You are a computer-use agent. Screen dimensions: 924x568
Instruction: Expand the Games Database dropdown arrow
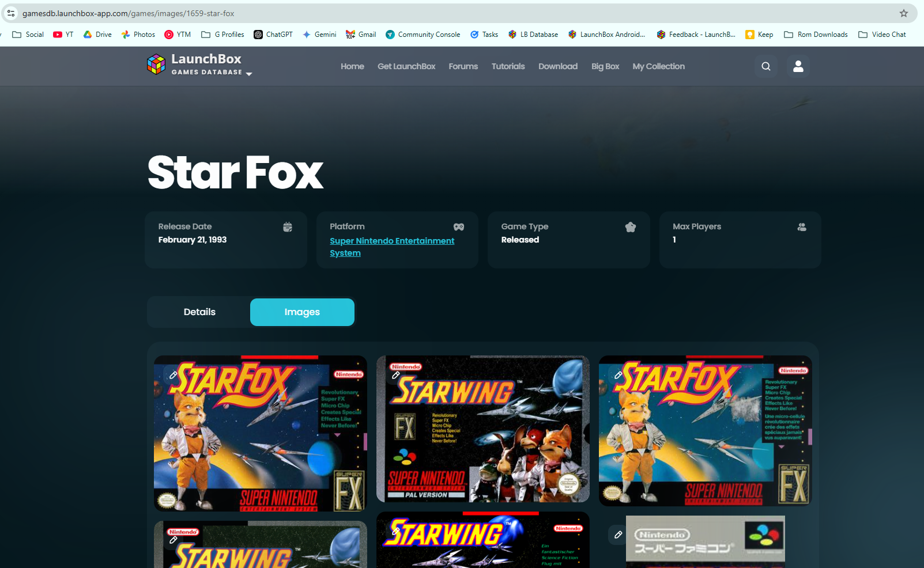(249, 74)
